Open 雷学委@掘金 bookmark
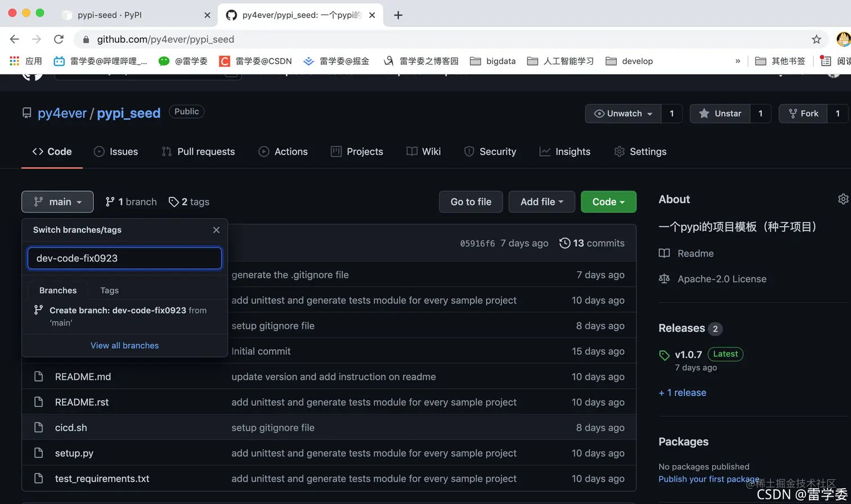This screenshot has width=851, height=504. (337, 61)
